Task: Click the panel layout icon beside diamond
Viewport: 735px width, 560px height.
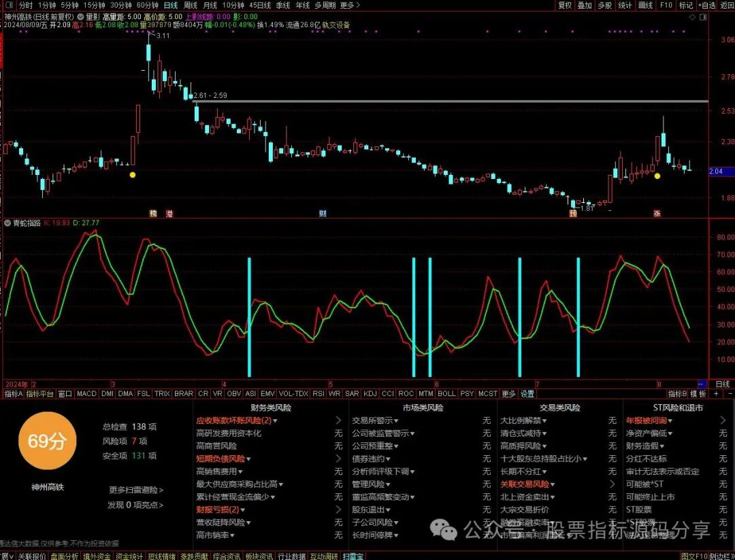Action: (x=703, y=17)
